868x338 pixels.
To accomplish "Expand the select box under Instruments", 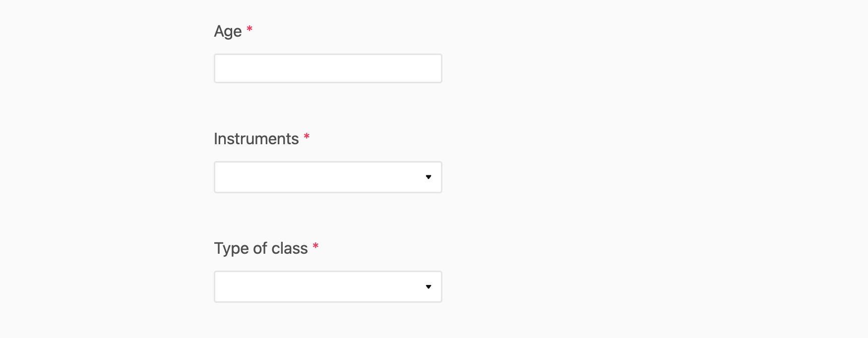I will [x=327, y=177].
